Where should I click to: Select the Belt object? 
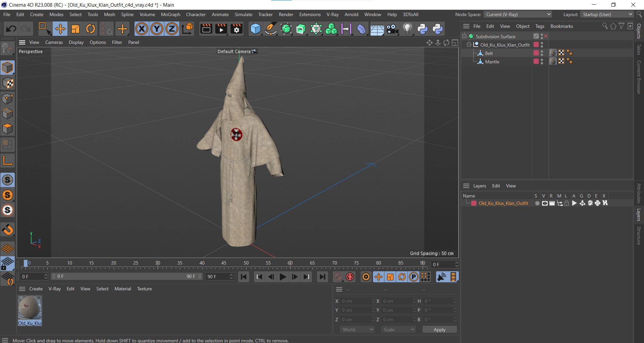coord(489,53)
